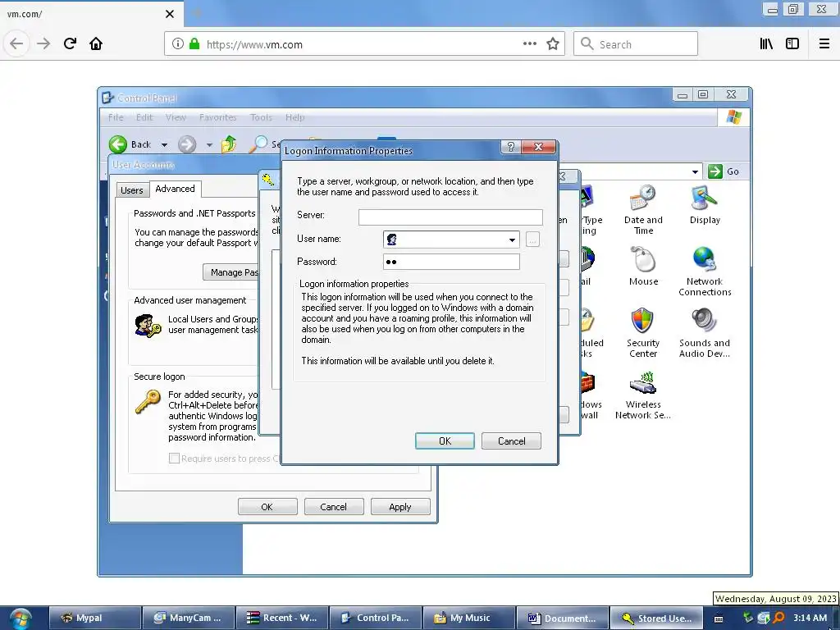Viewport: 840px width, 630px height.
Task: Click the Password field
Action: [452, 262]
